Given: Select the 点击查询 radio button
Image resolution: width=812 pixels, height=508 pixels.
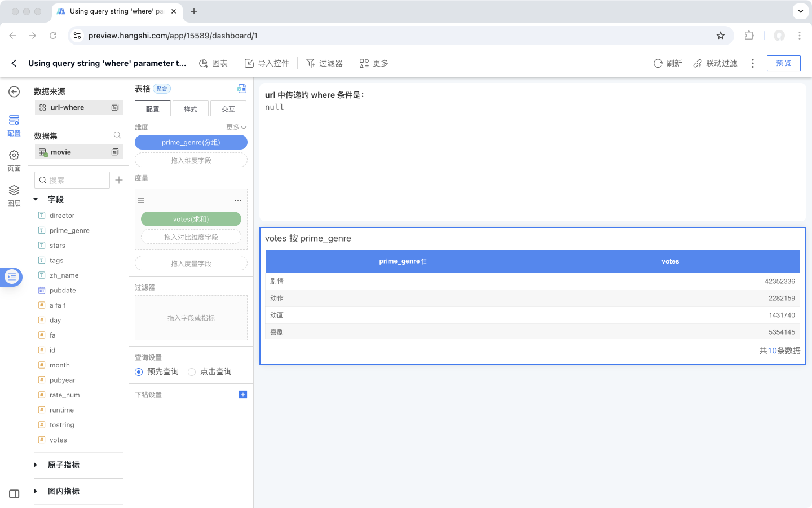Looking at the screenshot, I should [x=192, y=372].
